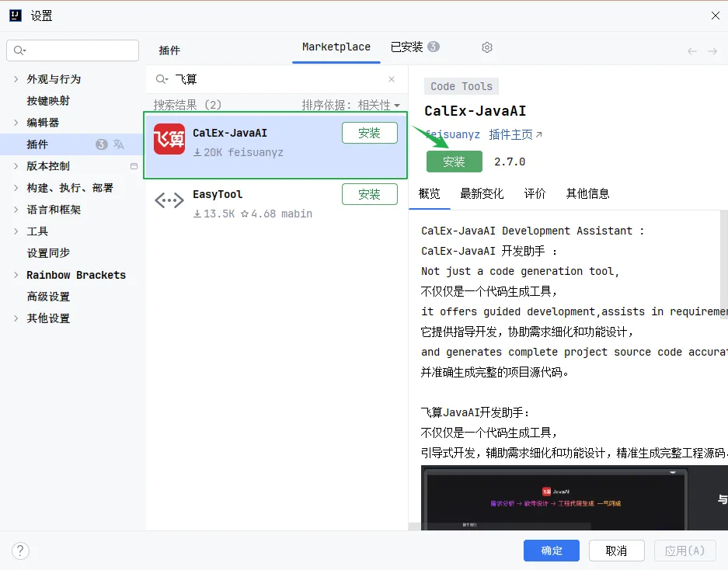Open the plugins settings gear menu

click(487, 47)
